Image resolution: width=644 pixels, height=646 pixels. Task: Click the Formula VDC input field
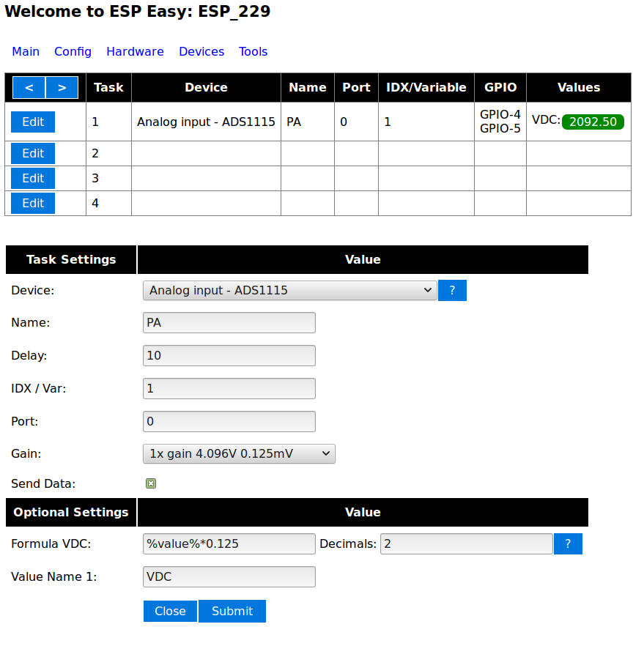[229, 544]
